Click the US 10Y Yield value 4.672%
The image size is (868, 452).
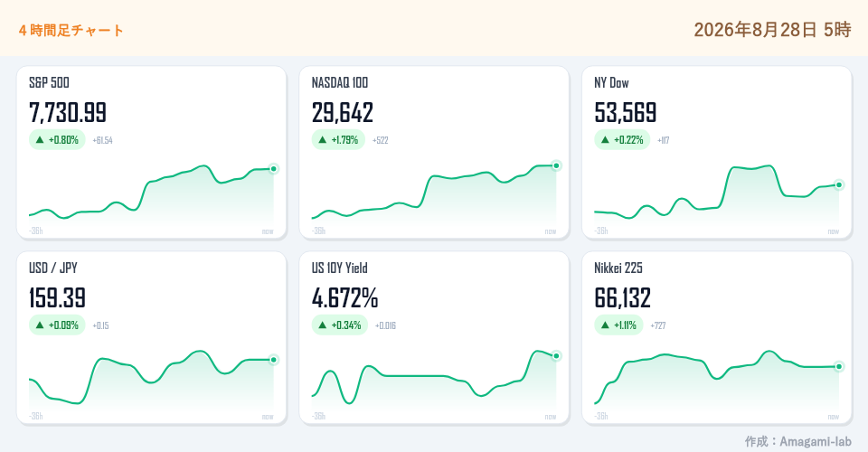point(344,297)
